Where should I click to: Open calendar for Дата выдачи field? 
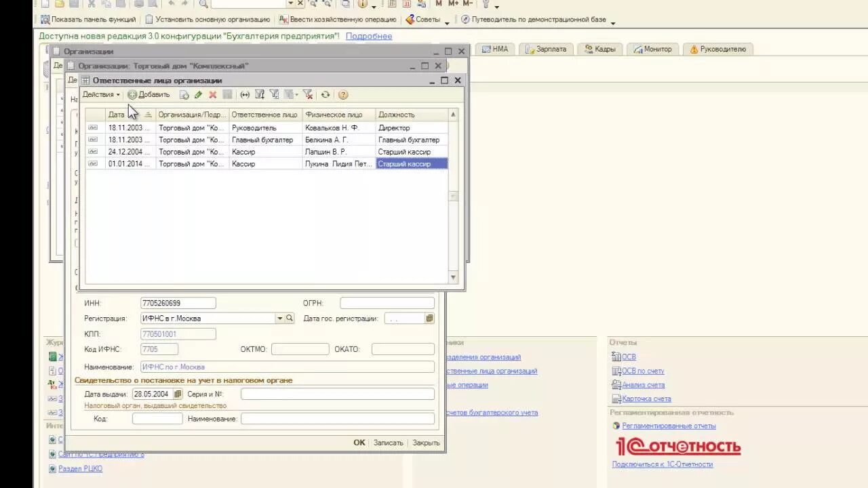[x=178, y=394]
